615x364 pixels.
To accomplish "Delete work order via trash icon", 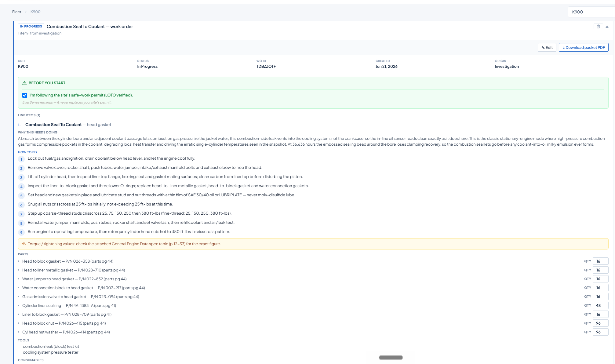I will tap(598, 27).
